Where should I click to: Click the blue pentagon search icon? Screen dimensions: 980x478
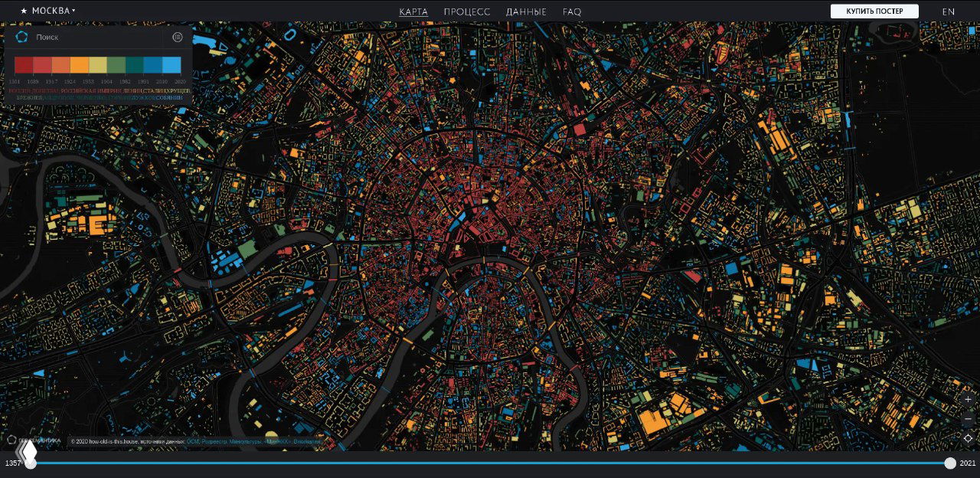point(21,37)
